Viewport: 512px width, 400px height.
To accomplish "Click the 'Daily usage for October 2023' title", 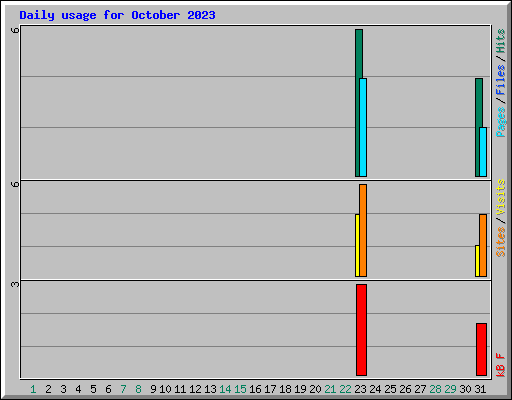I will coord(117,15).
